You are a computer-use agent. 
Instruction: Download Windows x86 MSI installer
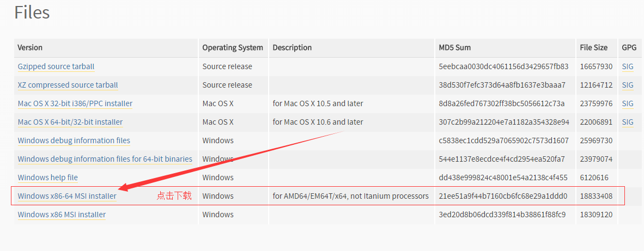tap(62, 215)
